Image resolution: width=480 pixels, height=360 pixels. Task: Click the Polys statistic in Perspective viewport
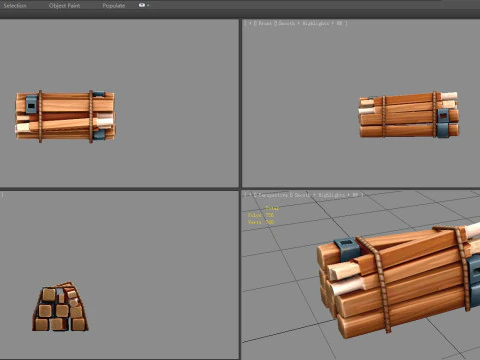[x=261, y=215]
